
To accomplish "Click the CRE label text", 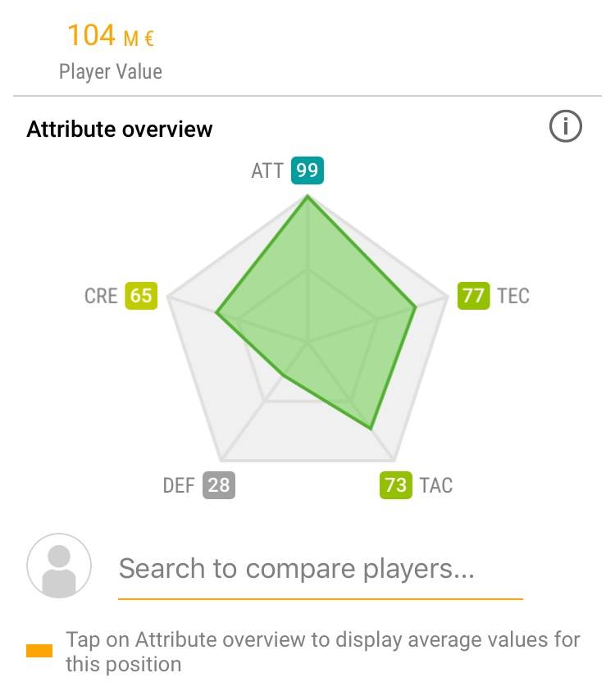I will [101, 296].
